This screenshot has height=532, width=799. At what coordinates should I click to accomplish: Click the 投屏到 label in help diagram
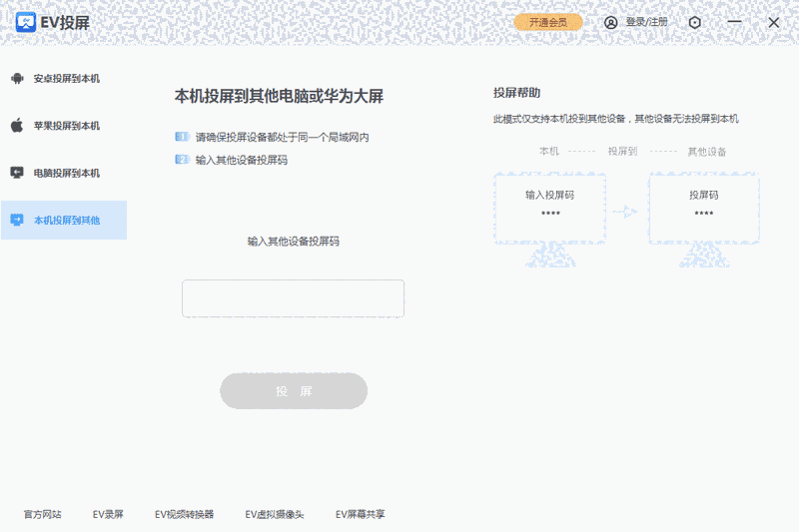(x=622, y=151)
